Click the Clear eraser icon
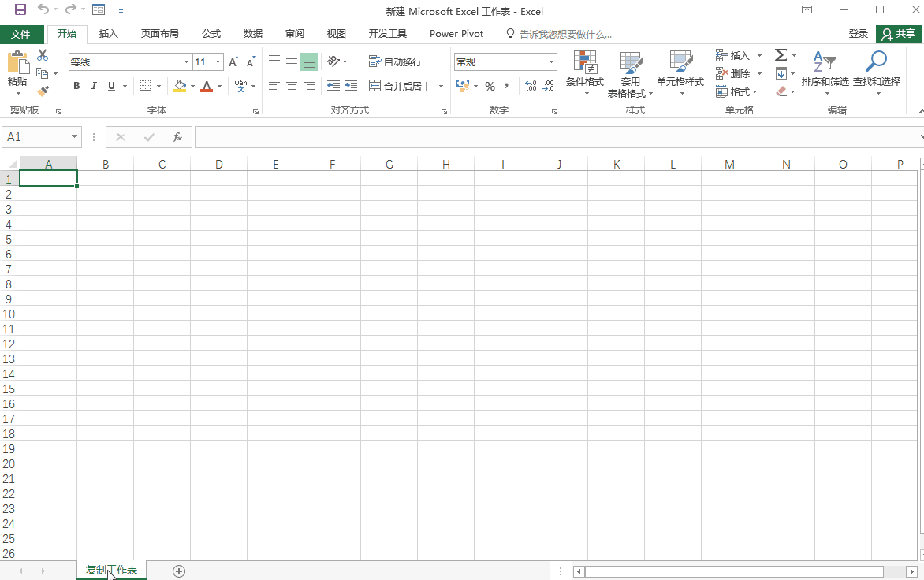 (781, 91)
